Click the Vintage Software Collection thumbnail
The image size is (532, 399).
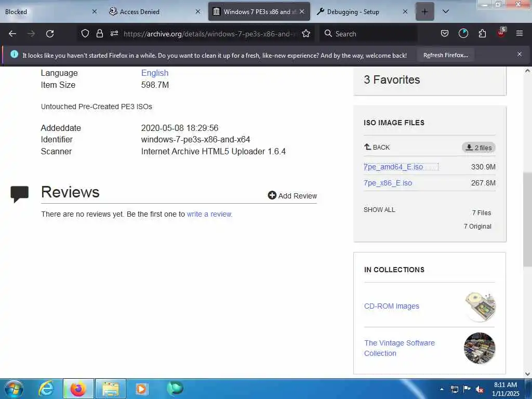click(x=480, y=348)
